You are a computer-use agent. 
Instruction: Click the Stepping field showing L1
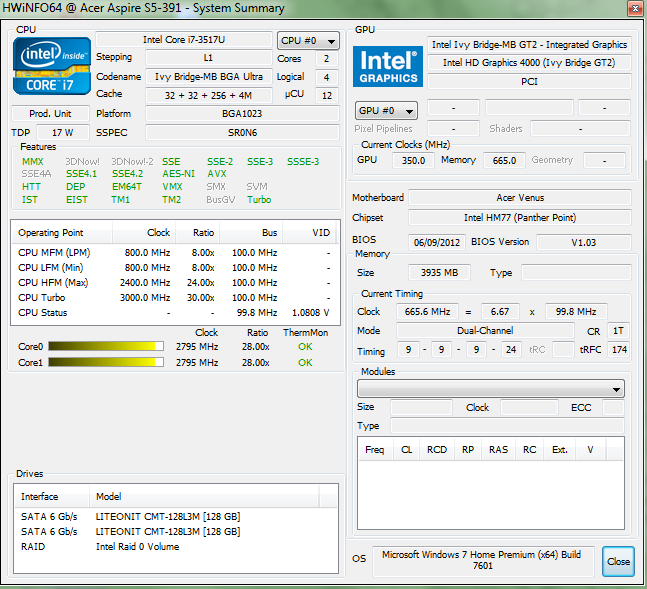pyautogui.click(x=208, y=58)
